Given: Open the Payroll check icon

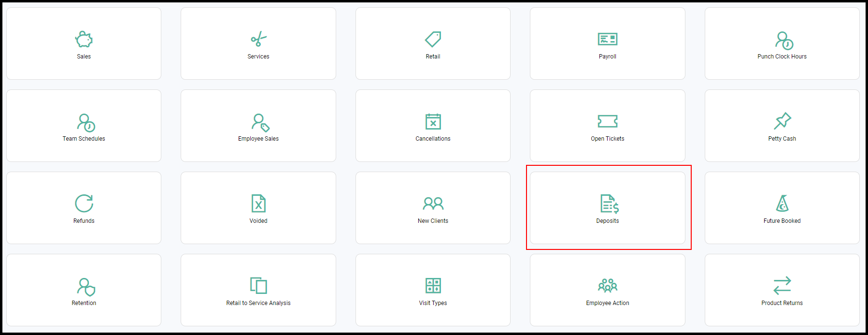Looking at the screenshot, I should [x=608, y=39].
